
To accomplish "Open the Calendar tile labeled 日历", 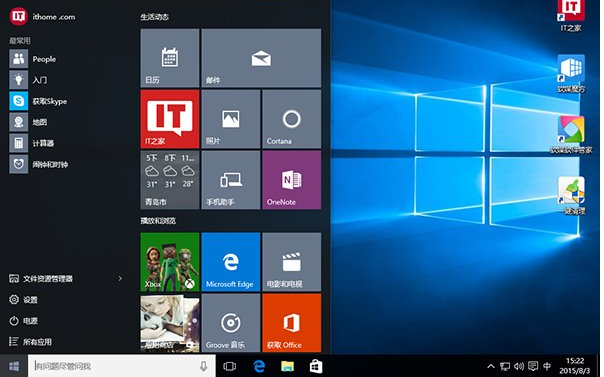I will (170, 58).
